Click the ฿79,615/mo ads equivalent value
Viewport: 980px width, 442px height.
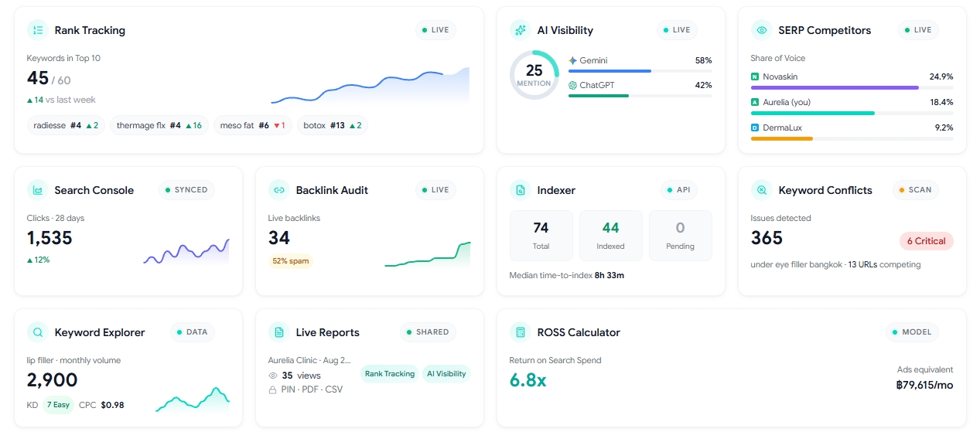tap(924, 385)
